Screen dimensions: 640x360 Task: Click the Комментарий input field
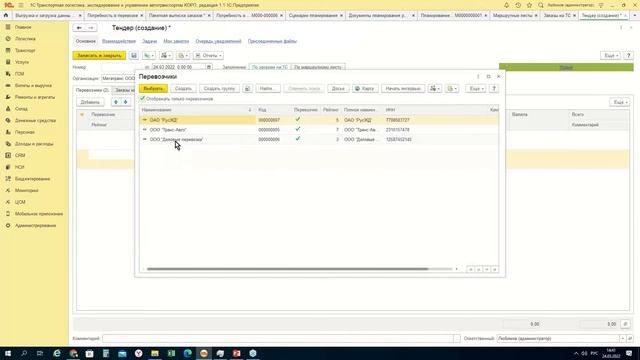(x=278, y=338)
